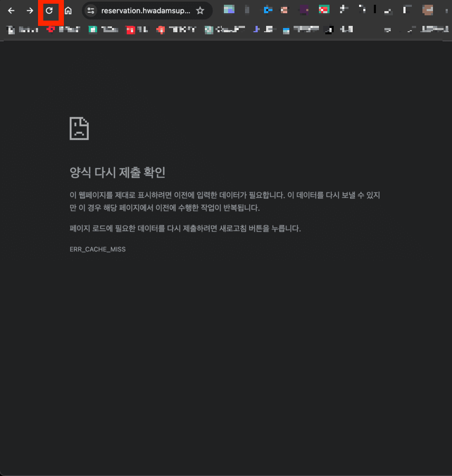
Task: Click the red extension icon in the toolbar
Action: 323,10
